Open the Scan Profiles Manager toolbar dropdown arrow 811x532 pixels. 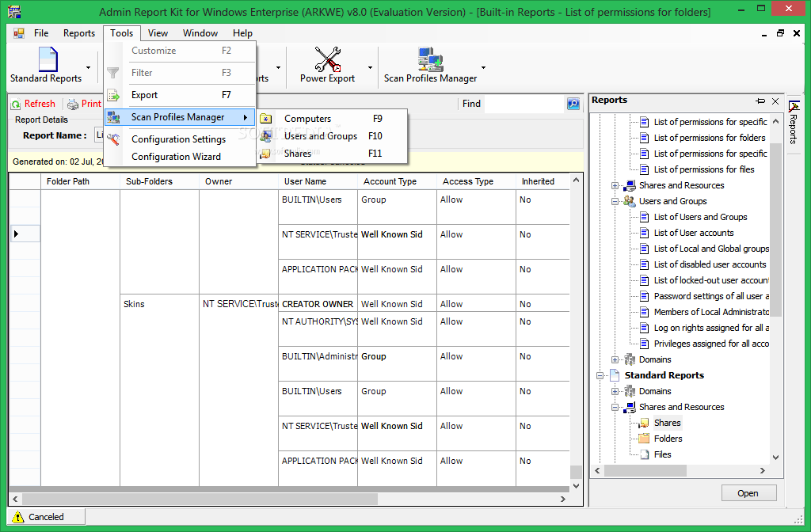click(484, 68)
